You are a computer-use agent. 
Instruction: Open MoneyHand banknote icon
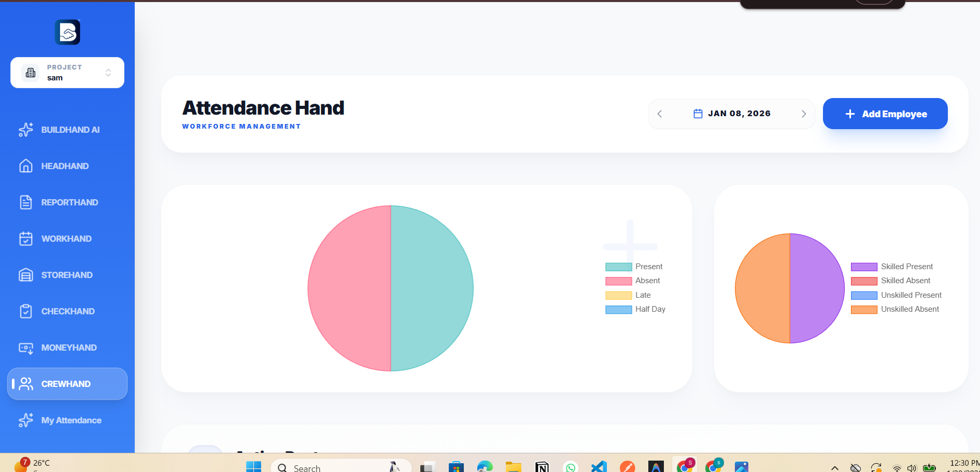click(x=26, y=348)
